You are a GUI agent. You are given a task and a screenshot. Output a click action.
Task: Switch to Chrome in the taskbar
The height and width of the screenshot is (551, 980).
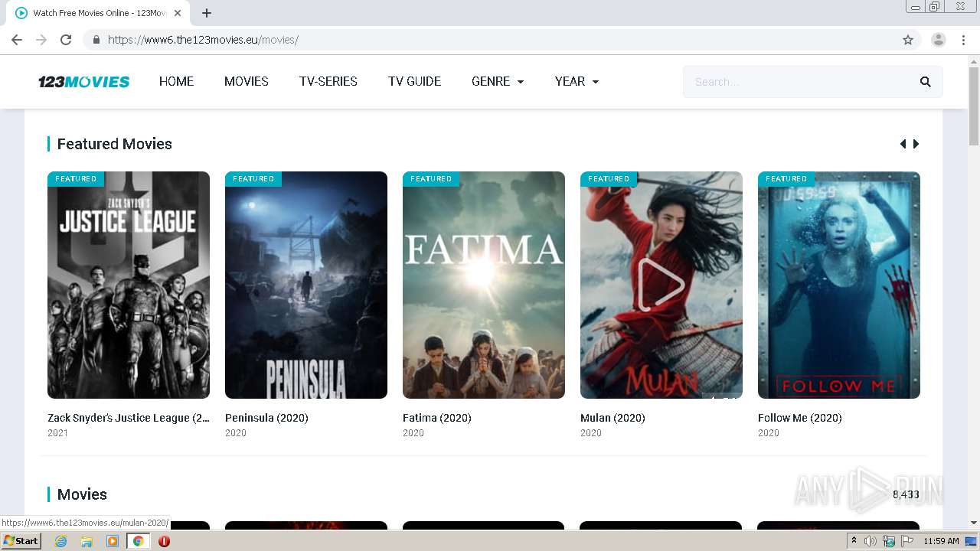138,541
